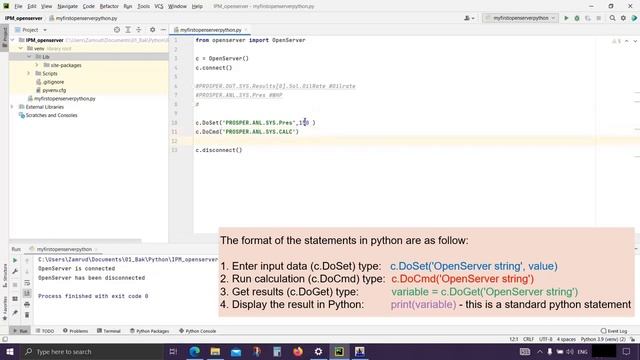640x360 pixels.
Task: Open the Event Log
Action: pos(614,331)
